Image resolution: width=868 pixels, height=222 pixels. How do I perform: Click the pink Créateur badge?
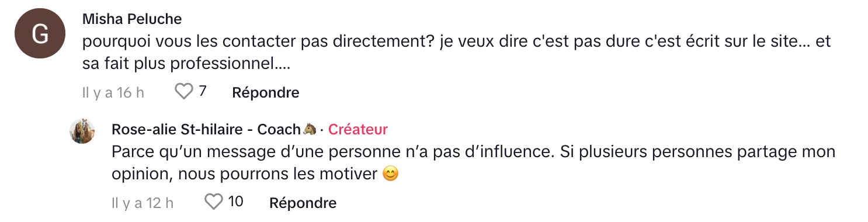358,129
